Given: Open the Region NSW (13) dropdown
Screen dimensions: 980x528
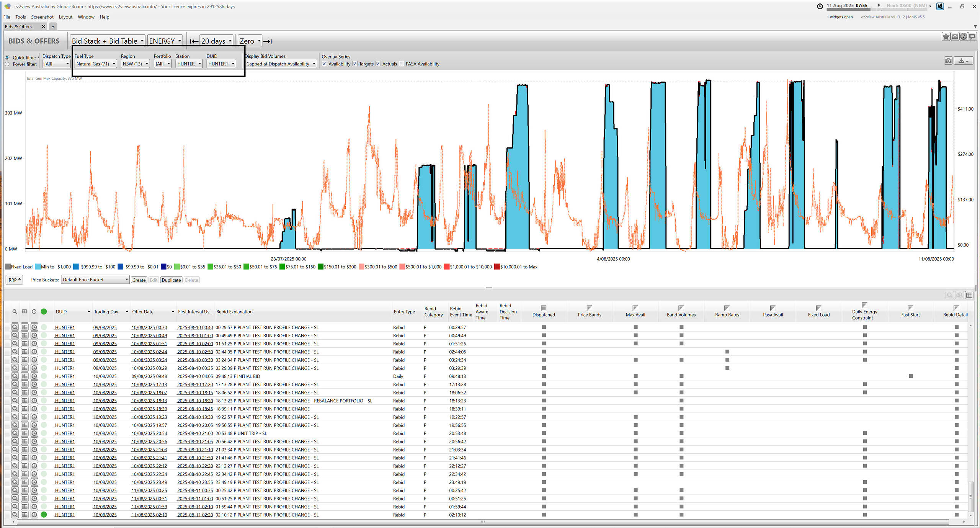Looking at the screenshot, I should tap(136, 64).
